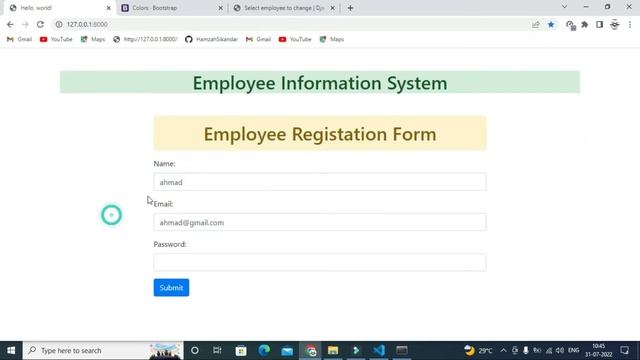Screen dimensions: 640x360
Task: Switch to the Colors Bootstrap tab
Action: (x=171, y=8)
